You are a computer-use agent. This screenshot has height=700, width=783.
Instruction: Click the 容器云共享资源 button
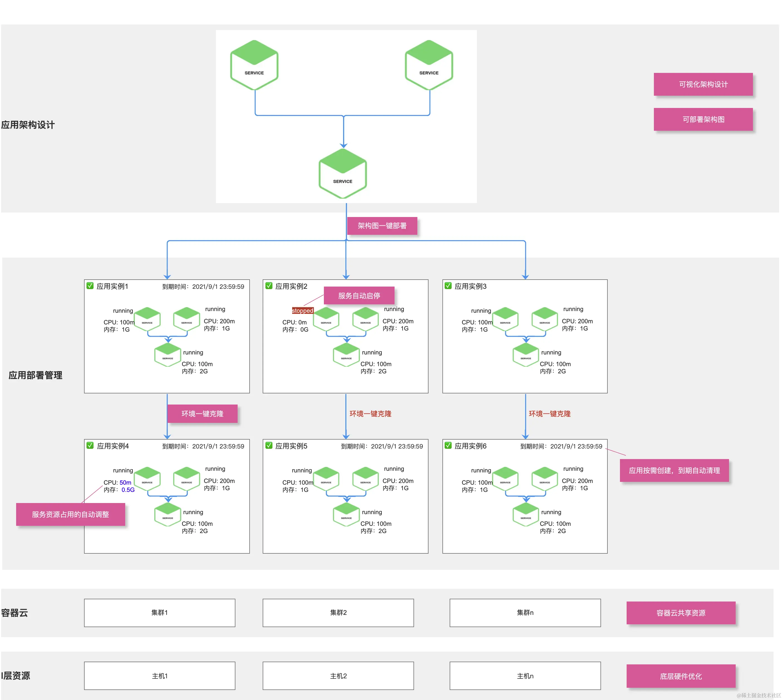coord(681,613)
